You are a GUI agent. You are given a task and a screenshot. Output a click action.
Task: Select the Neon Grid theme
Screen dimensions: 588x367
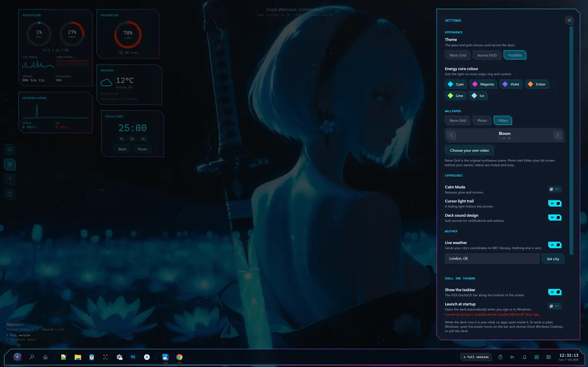click(458, 55)
